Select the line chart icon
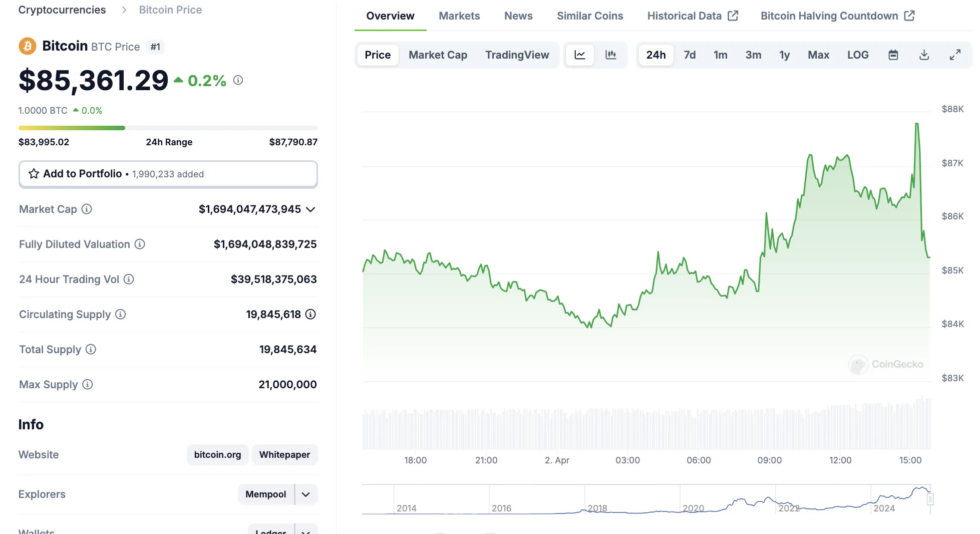 (579, 55)
